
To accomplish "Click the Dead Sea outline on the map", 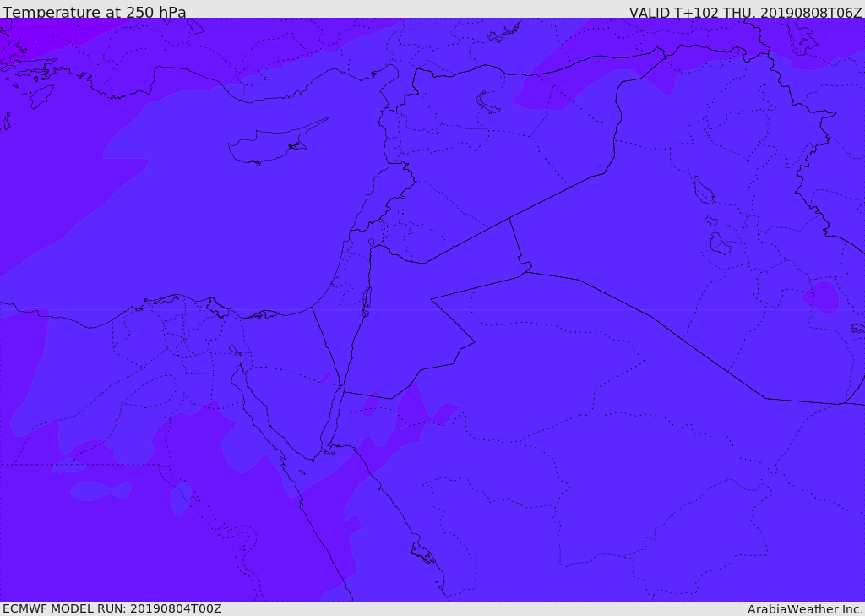I will click(367, 302).
